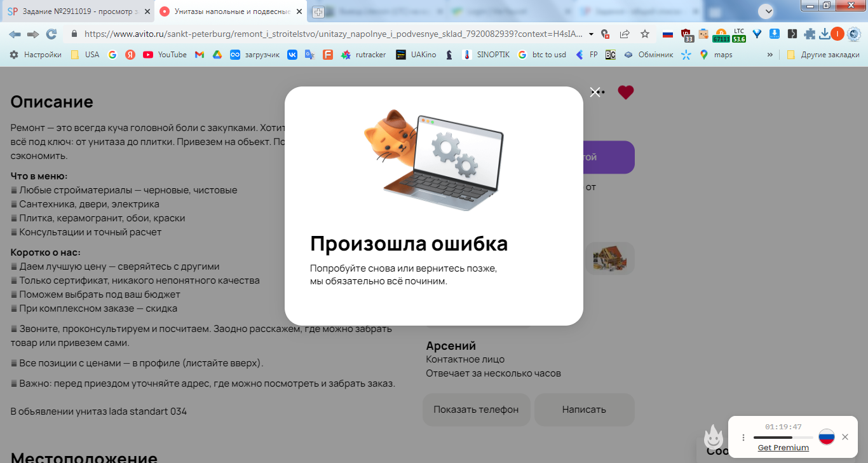The image size is (868, 463).
Task: Bookmark this page with the star
Action: click(x=645, y=34)
